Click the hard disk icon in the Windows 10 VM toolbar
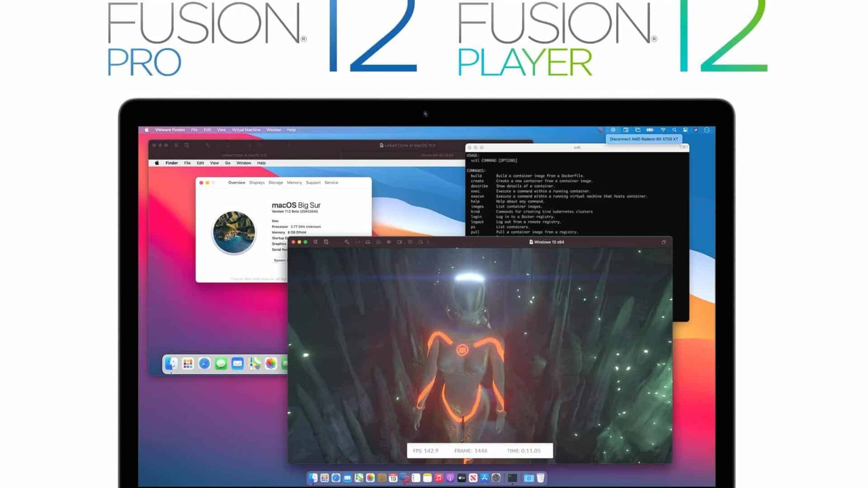 coord(368,242)
